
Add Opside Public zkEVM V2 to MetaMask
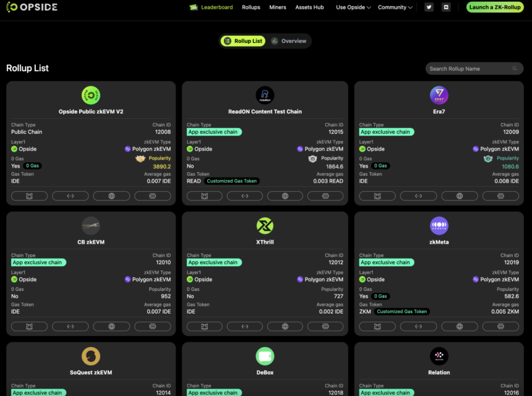[x=30, y=196]
